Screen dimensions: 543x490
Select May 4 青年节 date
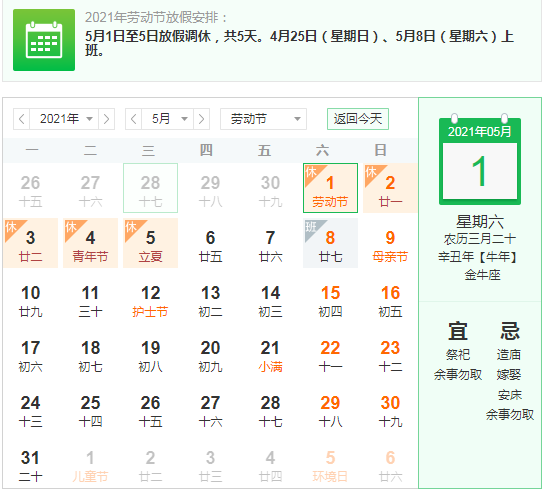pyautogui.click(x=90, y=243)
